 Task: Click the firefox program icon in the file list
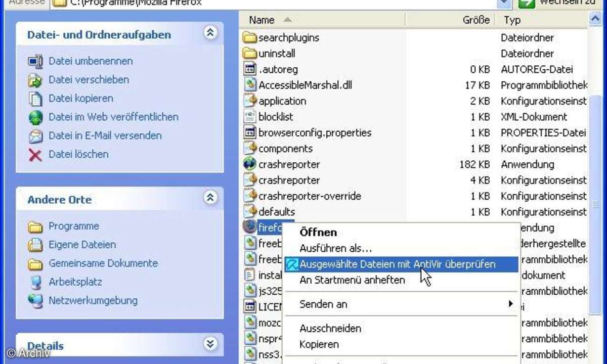(x=250, y=227)
